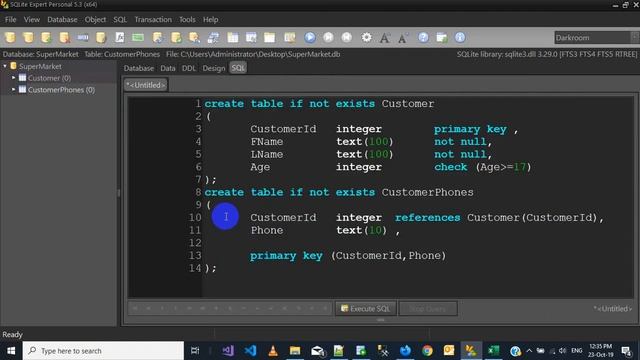Screen dimensions: 640x360
Task: Click the fx function toolbar icon
Action: 120,38
